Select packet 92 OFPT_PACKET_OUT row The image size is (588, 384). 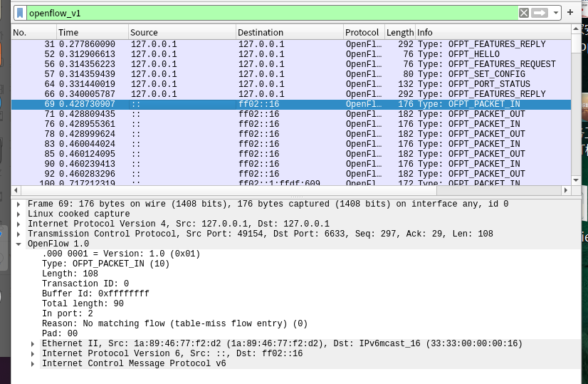pyautogui.click(x=291, y=174)
